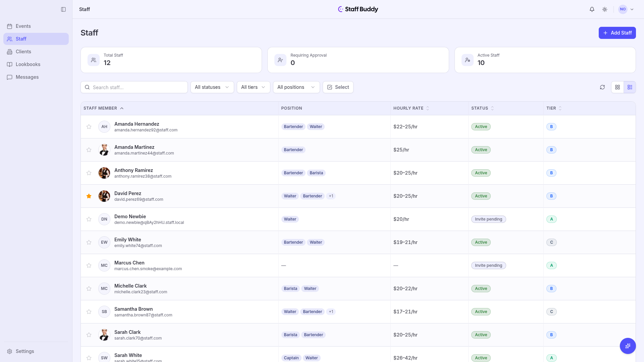Open the notifications bell
This screenshot has width=644, height=362.
592,9
